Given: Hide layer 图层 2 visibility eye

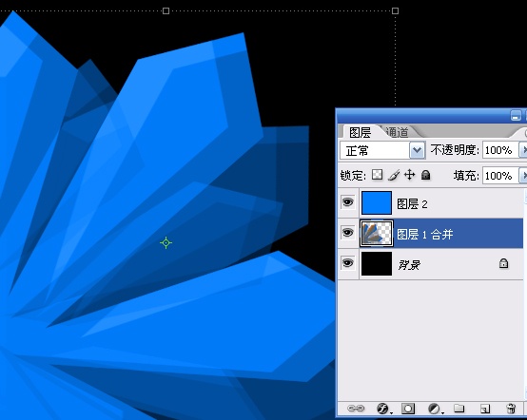Looking at the screenshot, I should tap(348, 202).
